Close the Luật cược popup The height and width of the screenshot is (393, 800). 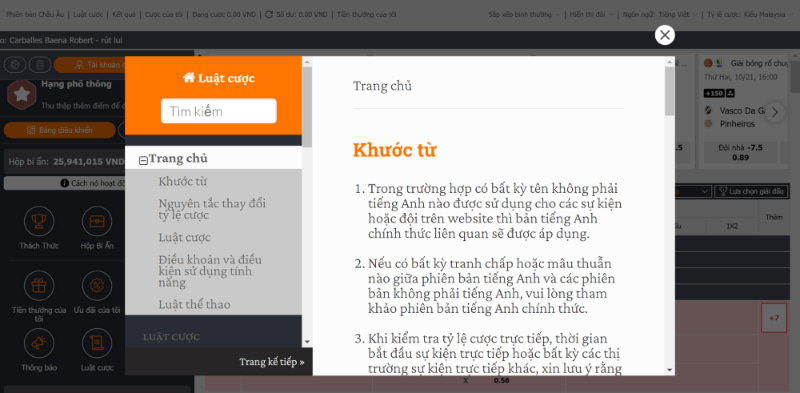coord(664,35)
